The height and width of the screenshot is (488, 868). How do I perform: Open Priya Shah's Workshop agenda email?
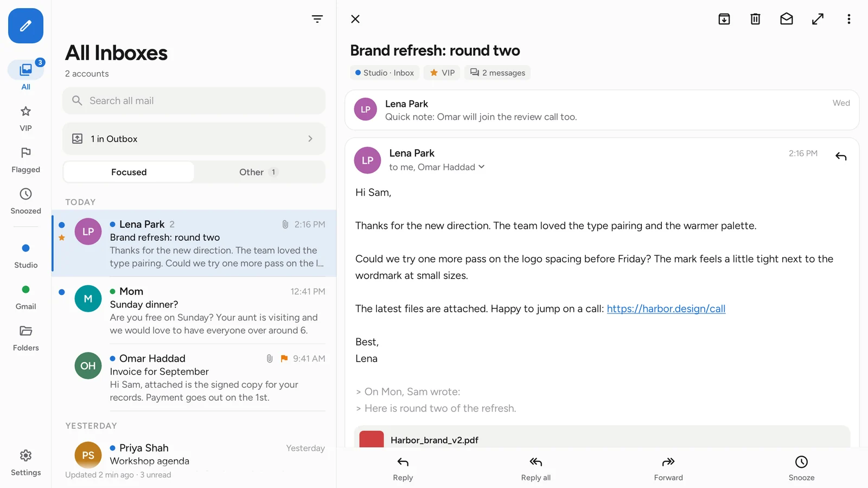[194, 454]
